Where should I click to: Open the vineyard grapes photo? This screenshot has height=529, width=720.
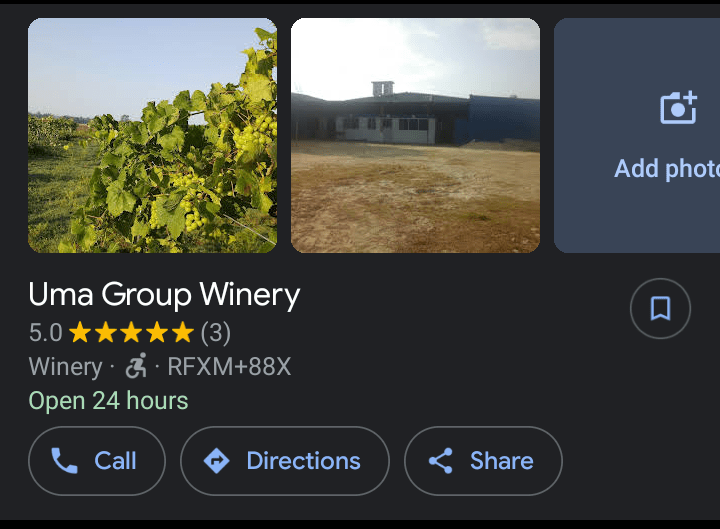tap(152, 135)
